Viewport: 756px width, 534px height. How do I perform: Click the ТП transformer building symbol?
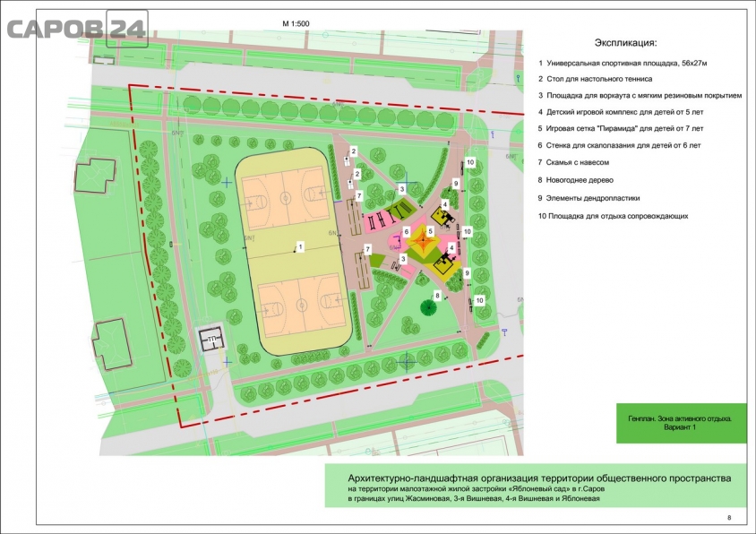click(x=212, y=339)
